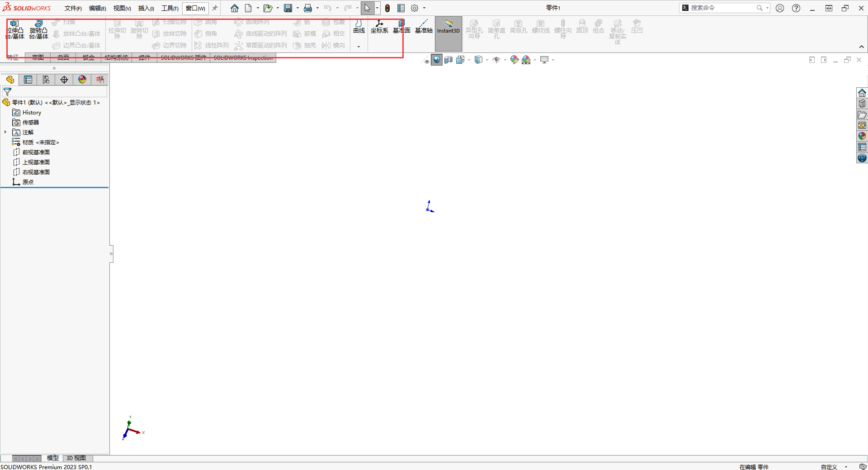Toggle the Select arrow tool
Screen dimensions: 868x470
pos(367,8)
